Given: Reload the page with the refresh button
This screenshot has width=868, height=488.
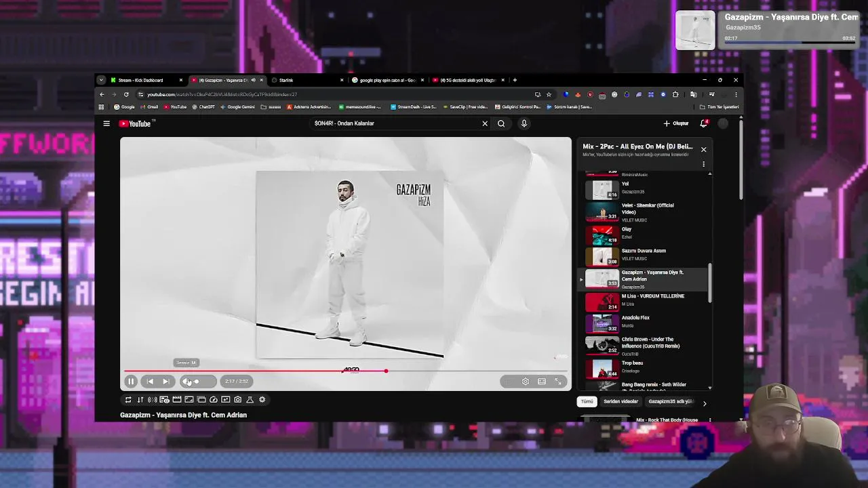Looking at the screenshot, I should click(126, 94).
